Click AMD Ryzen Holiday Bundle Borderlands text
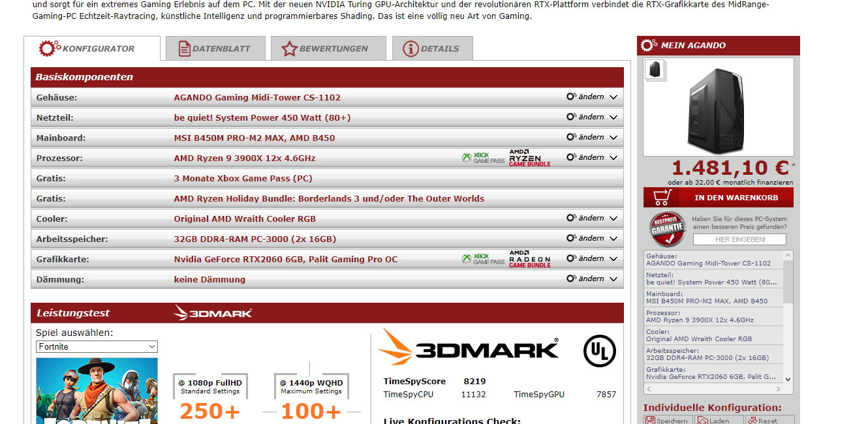Viewport: 868px width, 424px height. [x=329, y=198]
